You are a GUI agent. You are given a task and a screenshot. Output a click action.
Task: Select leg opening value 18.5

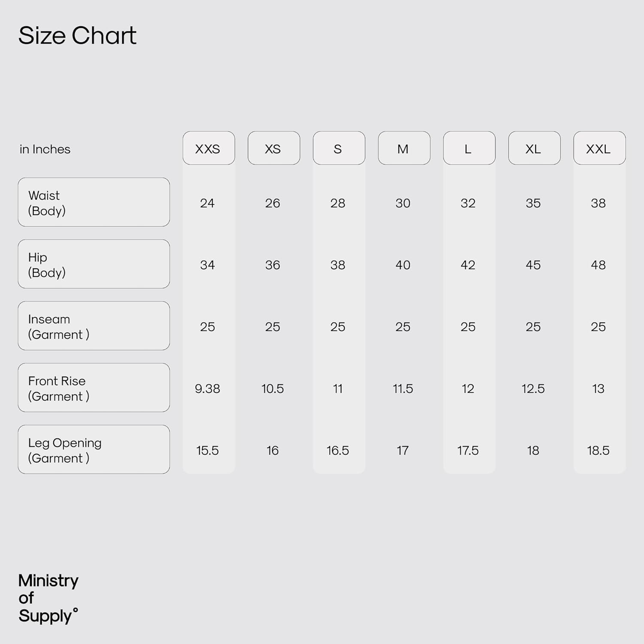[x=598, y=450]
